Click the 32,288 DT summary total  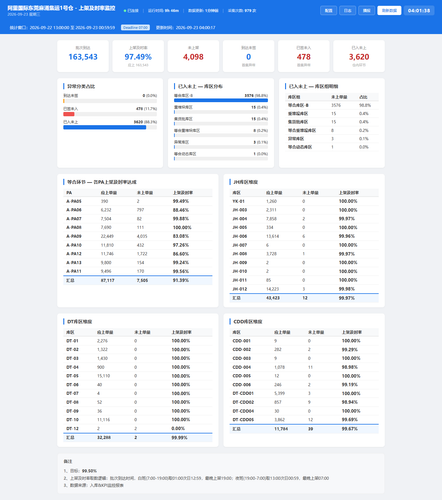[x=104, y=437]
